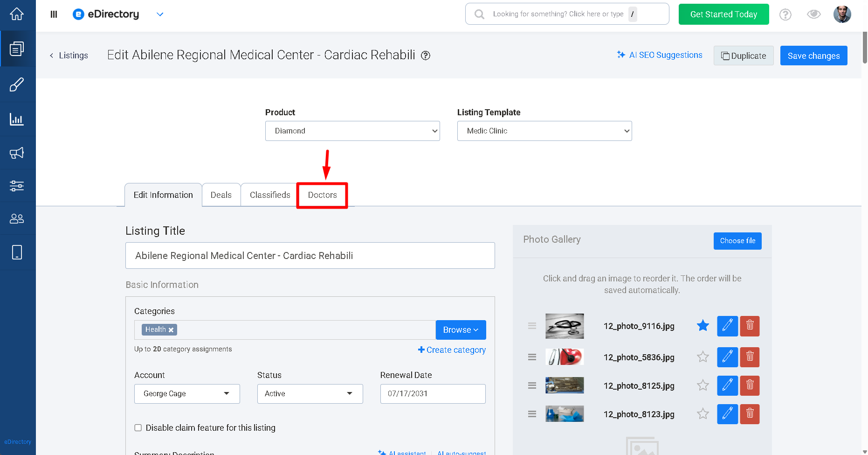The image size is (868, 455).
Task: Edit photo 12_photo_8125.jpg with pencil icon
Action: pyautogui.click(x=727, y=385)
